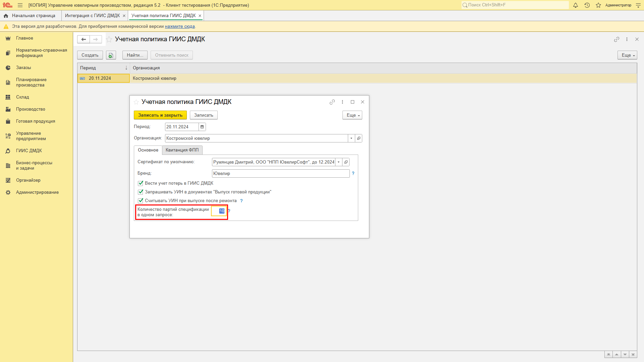Click the Период date input field
The image size is (644, 362).
(x=182, y=127)
